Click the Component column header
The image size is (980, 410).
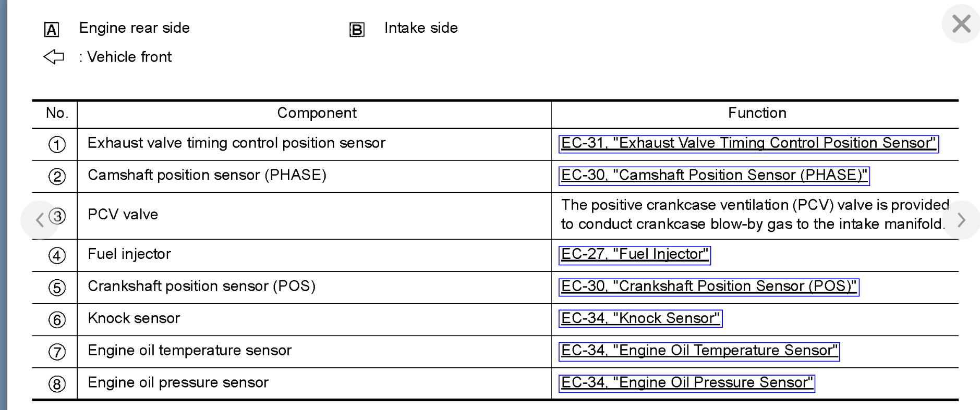(317, 113)
